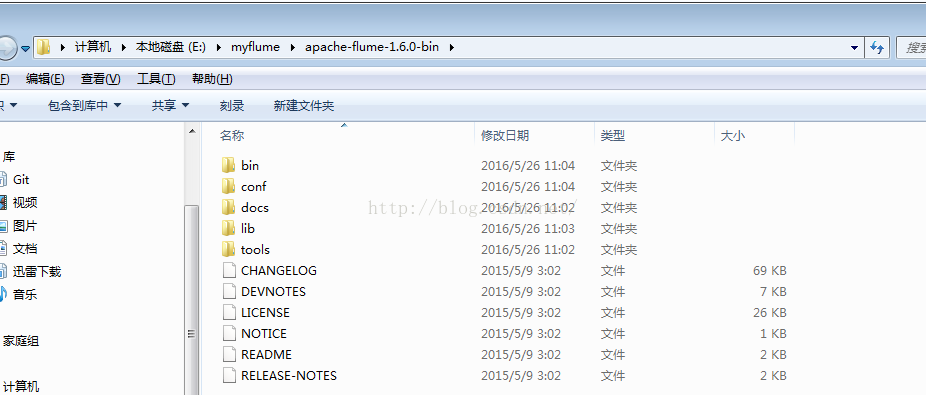This screenshot has width=926, height=395.
Task: Click apache-flume-1.6.0-bin breadcrumb segment
Action: coord(371,47)
